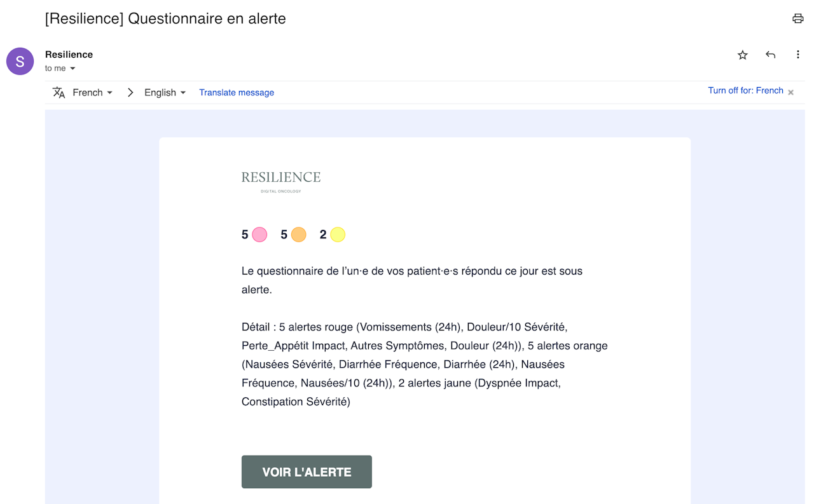This screenshot has height=504, width=814.
Task: Dismiss the translation bar with X
Action: [790, 92]
